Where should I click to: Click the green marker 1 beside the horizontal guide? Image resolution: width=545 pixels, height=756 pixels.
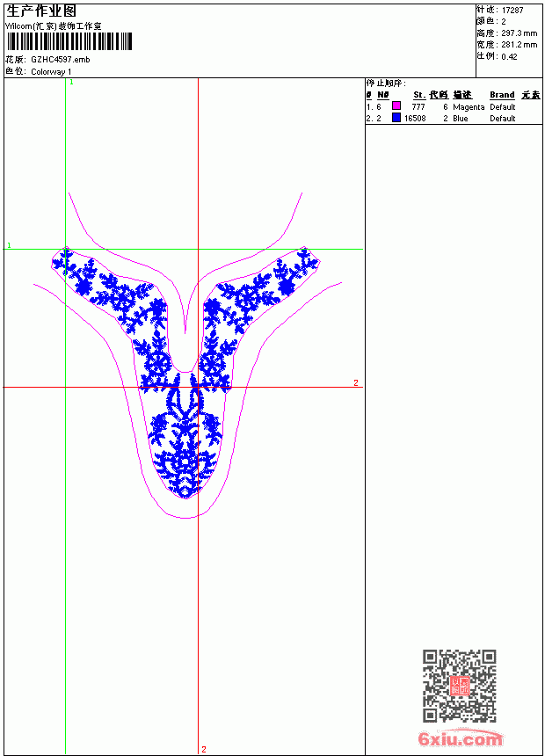[9, 245]
